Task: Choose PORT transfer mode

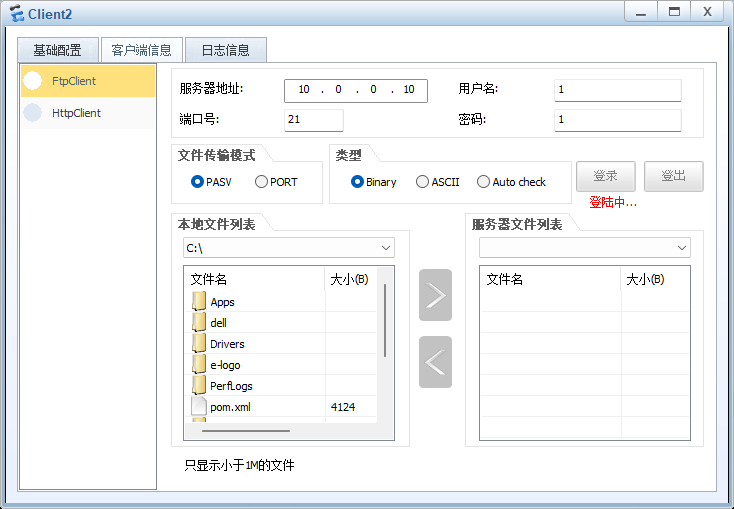Action: (262, 182)
